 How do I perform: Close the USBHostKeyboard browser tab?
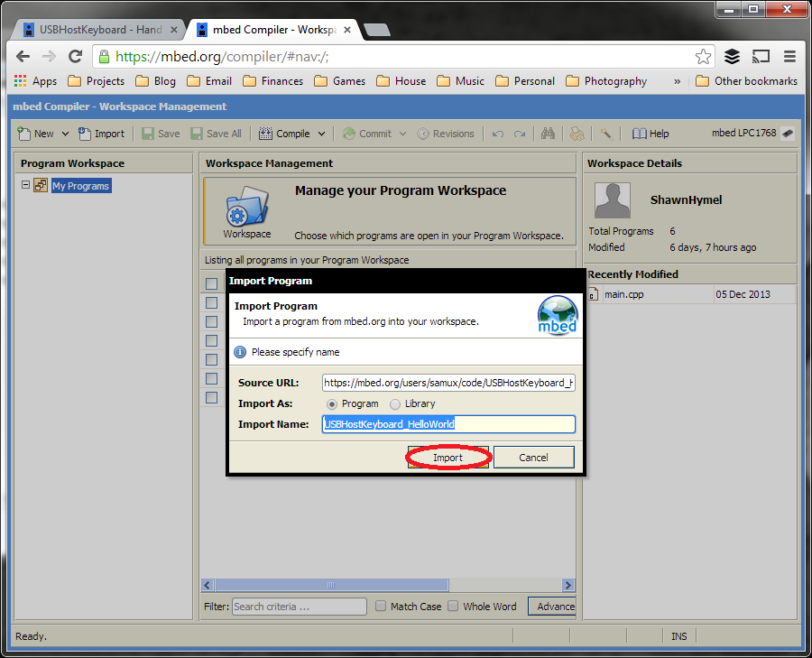pyautogui.click(x=174, y=30)
